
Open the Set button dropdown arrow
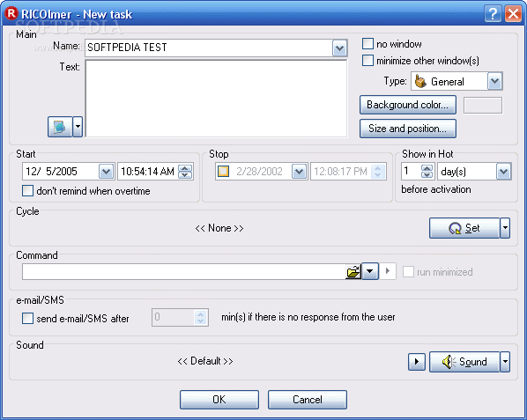pos(505,228)
